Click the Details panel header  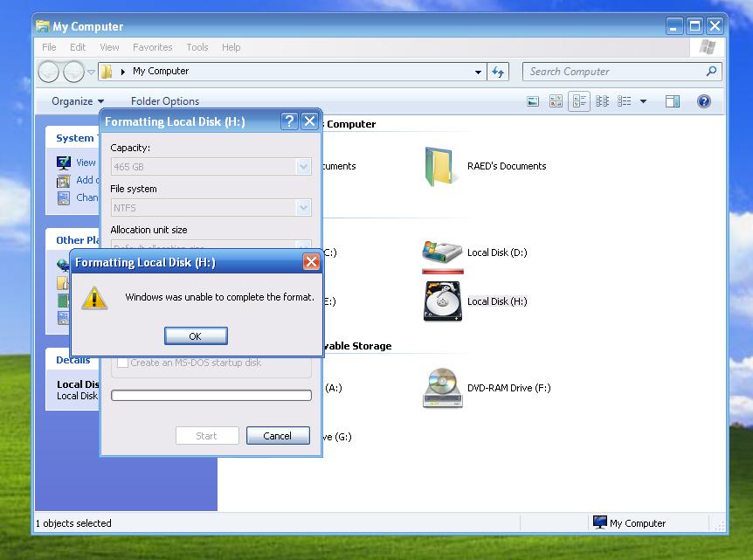coord(73,360)
